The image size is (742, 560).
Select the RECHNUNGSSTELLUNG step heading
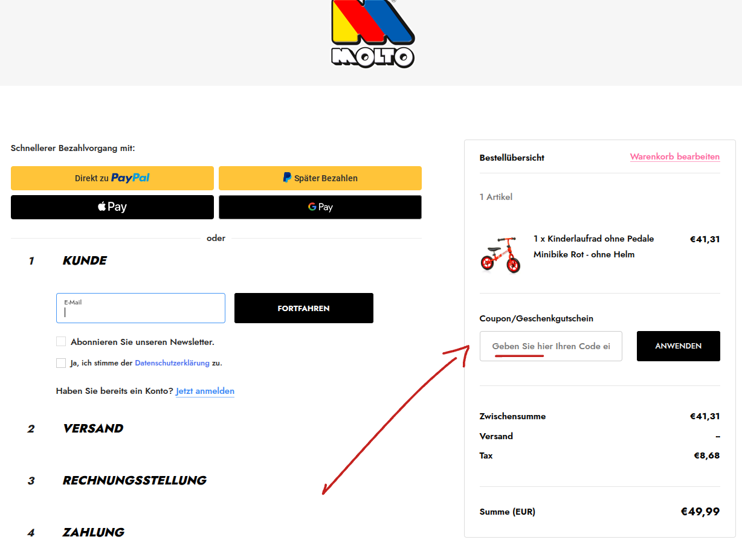point(135,480)
